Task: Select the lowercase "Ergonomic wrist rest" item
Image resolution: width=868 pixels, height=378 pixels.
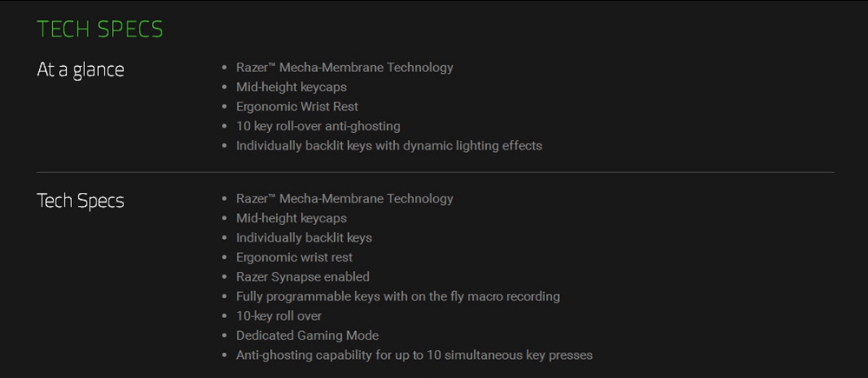Action: 294,257
